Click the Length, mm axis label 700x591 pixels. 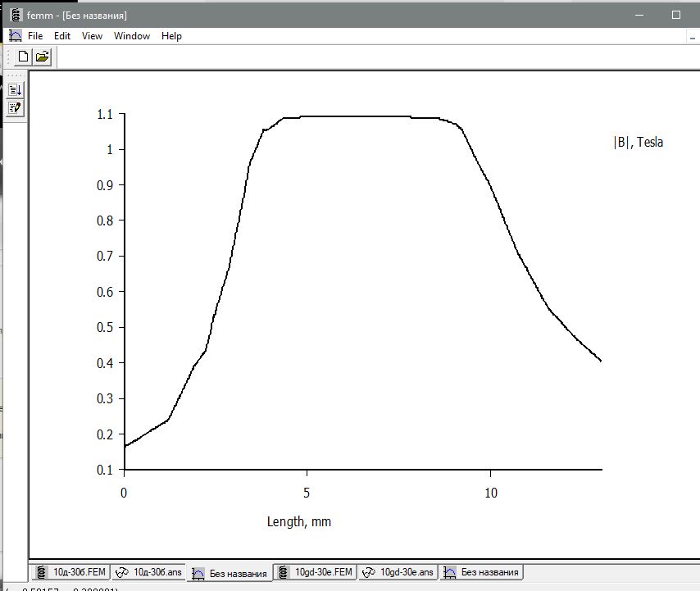299,522
